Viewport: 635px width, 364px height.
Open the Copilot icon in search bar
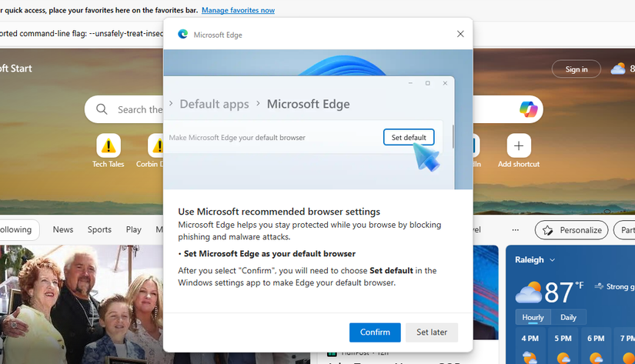(x=528, y=109)
